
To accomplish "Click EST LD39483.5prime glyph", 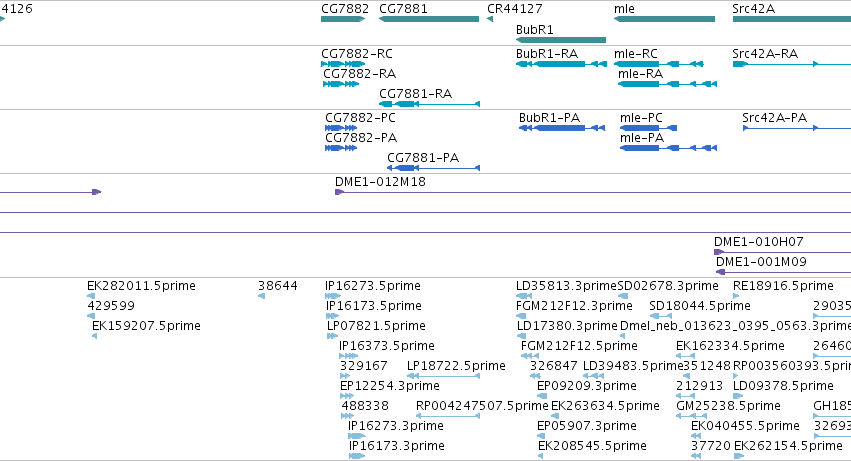I will [594, 376].
